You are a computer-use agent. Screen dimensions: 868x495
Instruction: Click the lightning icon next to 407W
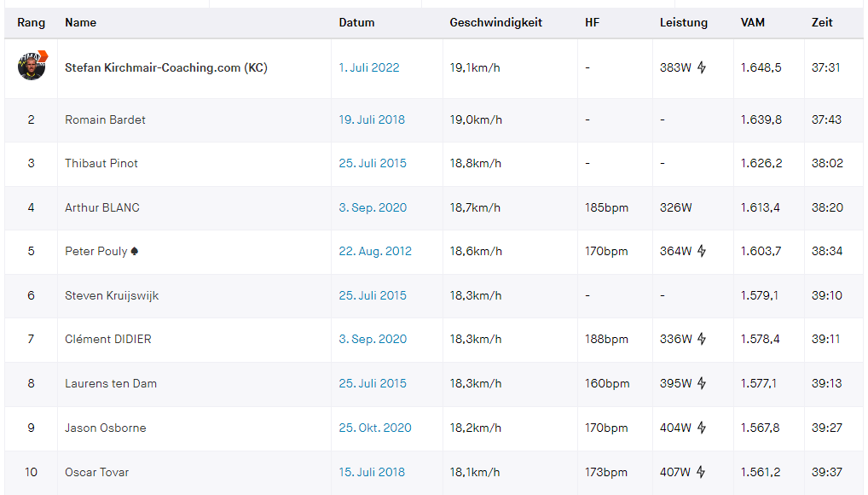702,472
